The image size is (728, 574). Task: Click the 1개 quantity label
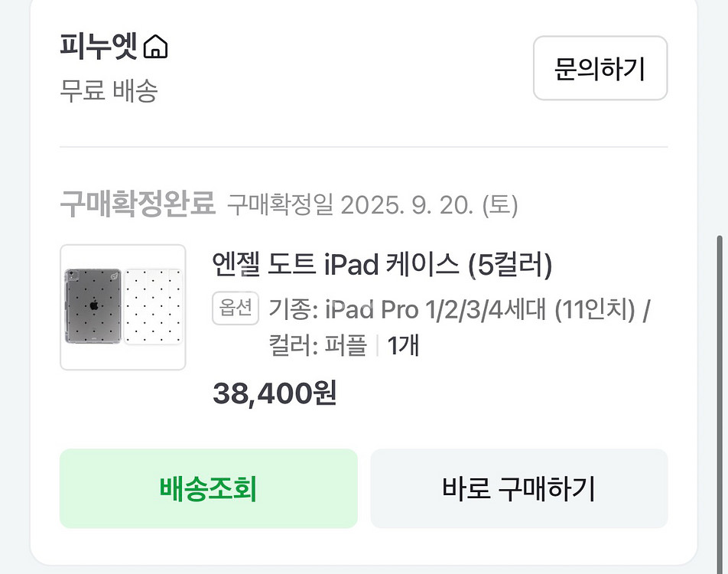click(403, 346)
